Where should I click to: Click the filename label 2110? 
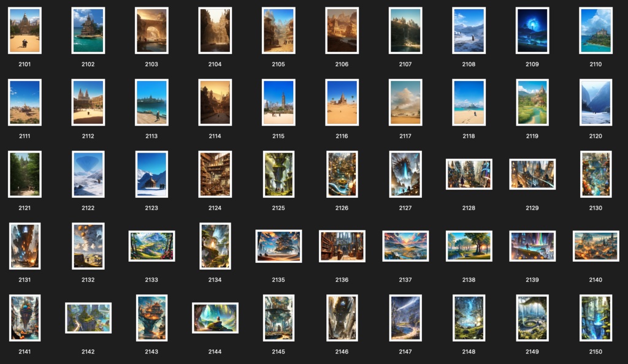(x=595, y=64)
